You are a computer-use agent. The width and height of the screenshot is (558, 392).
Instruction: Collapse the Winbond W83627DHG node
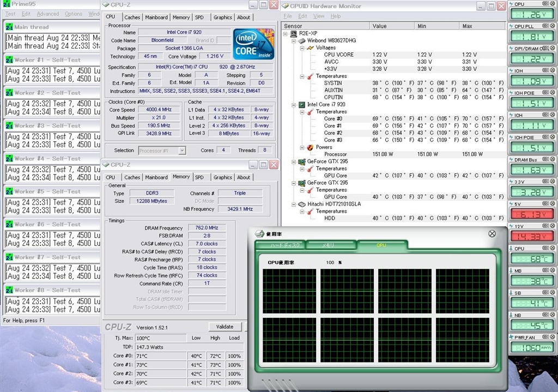(294, 41)
